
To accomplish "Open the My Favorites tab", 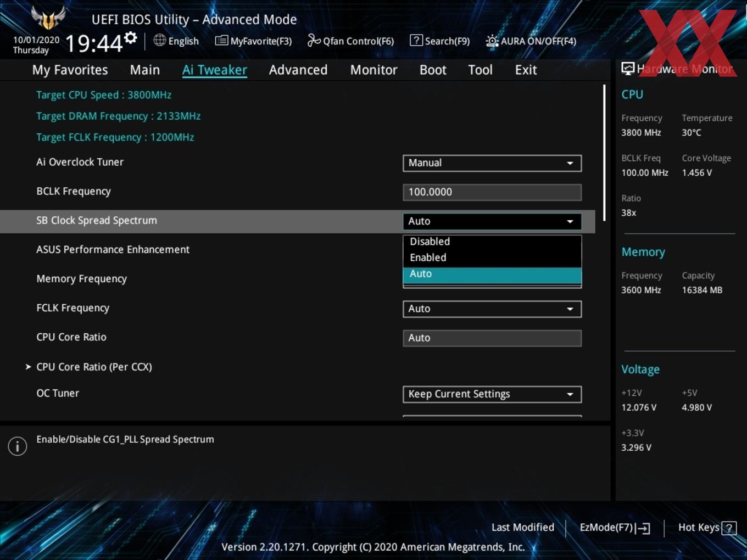I will 70,70.
